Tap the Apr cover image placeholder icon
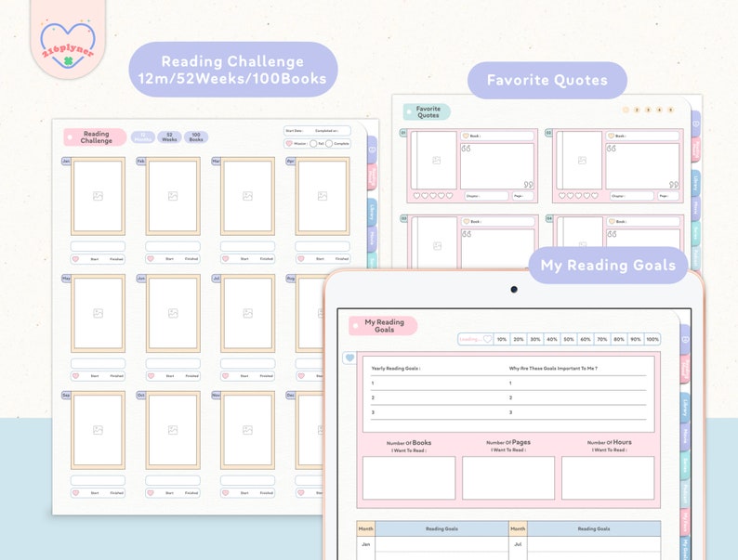738x560 pixels. [x=323, y=196]
